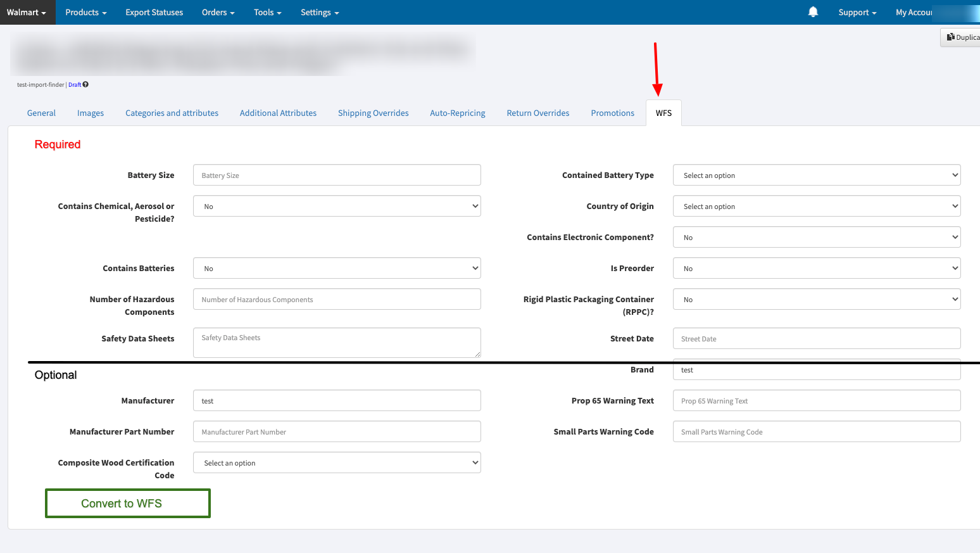980x553 pixels.
Task: Change the Rigid Plastic Packaging Container answer
Action: (816, 299)
